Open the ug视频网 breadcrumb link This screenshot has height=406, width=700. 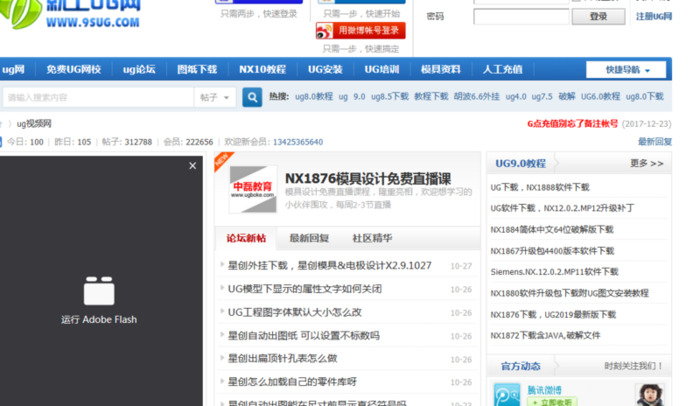34,124
